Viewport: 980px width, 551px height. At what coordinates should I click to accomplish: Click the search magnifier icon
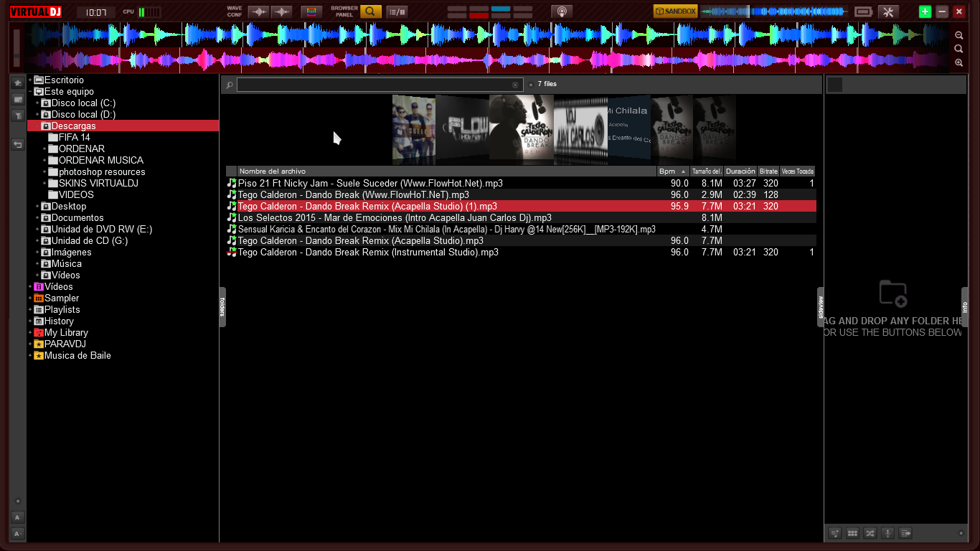(x=230, y=85)
